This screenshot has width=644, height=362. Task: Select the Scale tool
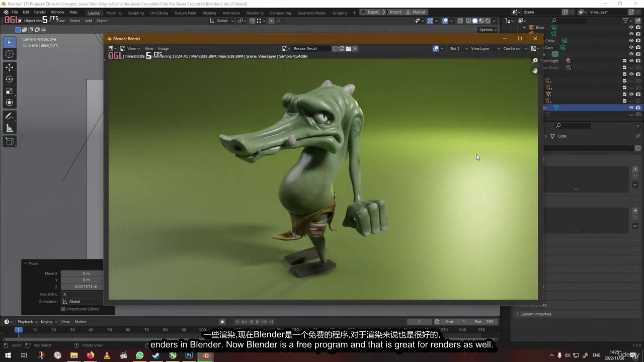pyautogui.click(x=9, y=91)
